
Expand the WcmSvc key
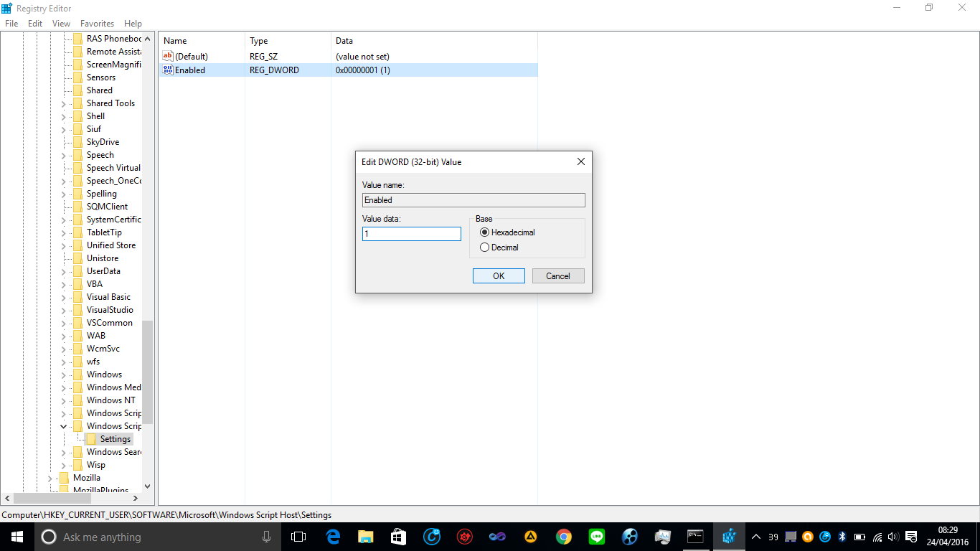(63, 349)
